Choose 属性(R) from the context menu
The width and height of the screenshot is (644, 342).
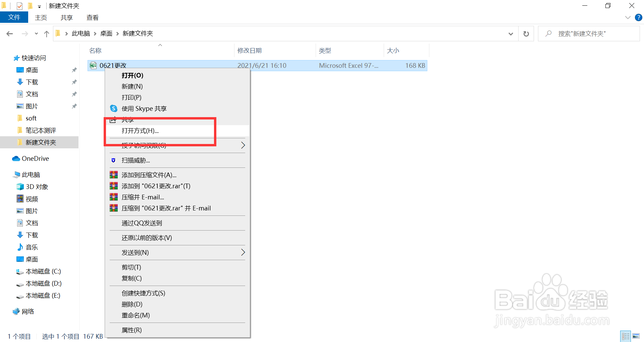coord(177,330)
